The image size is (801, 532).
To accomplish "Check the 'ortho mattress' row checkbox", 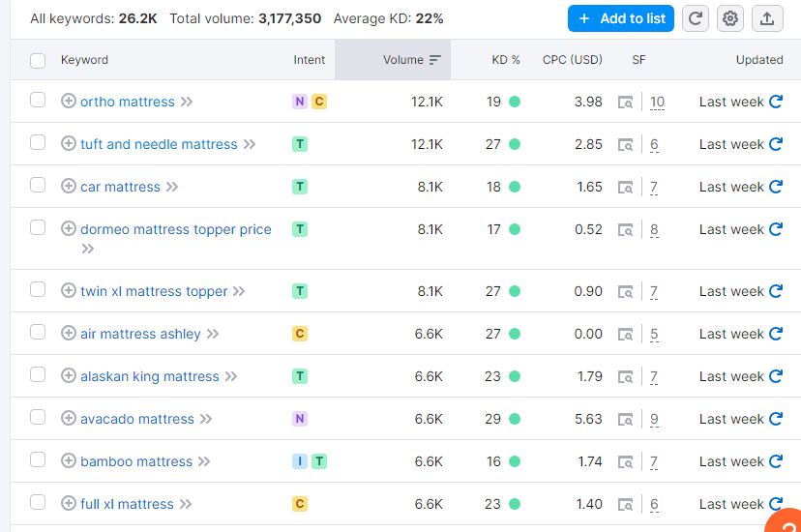I will coord(38,100).
